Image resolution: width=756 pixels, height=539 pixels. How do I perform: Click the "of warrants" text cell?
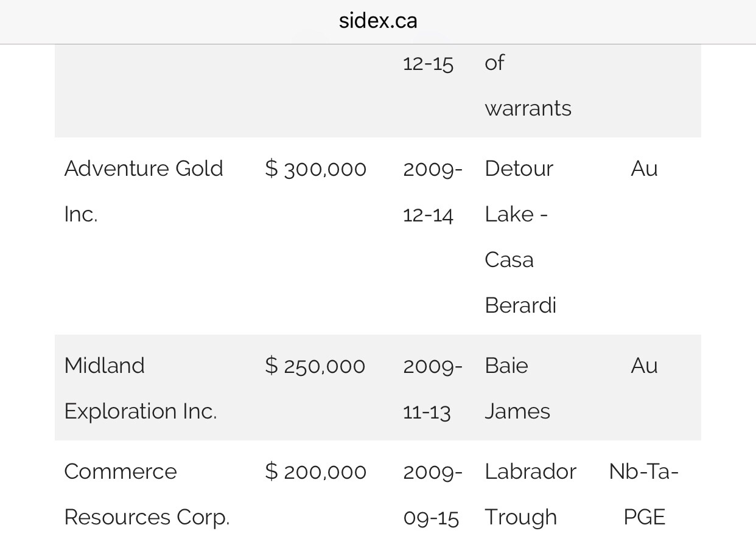pyautogui.click(x=528, y=85)
